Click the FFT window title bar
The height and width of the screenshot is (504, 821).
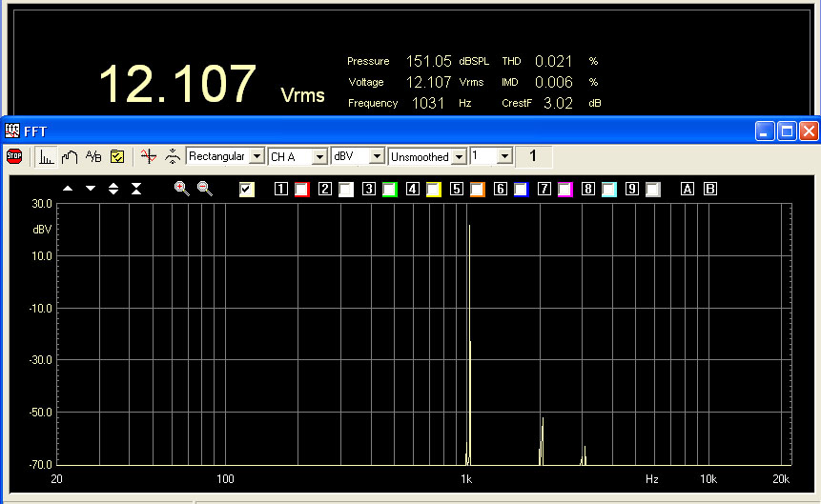pyautogui.click(x=381, y=131)
